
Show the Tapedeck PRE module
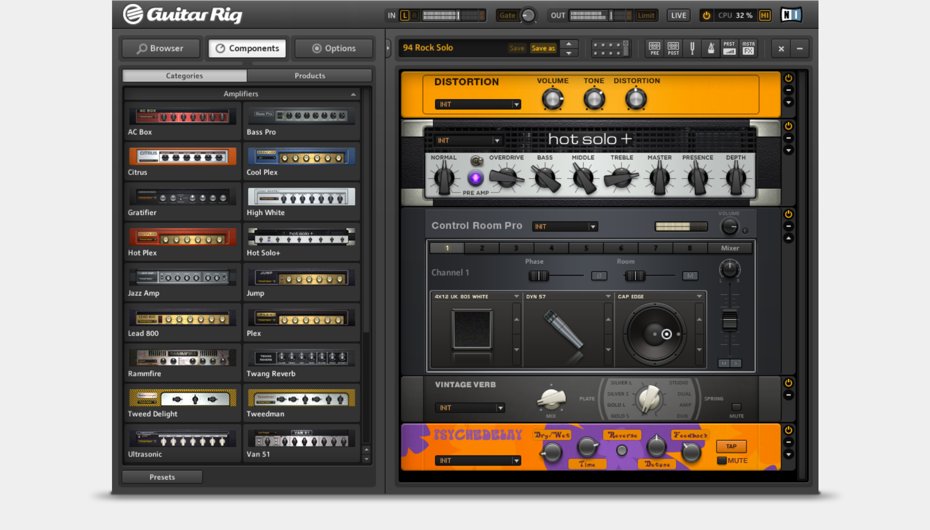point(654,48)
